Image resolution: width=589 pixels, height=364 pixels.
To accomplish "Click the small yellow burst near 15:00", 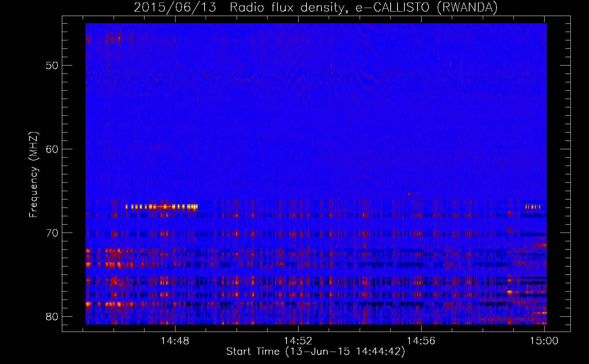I will click(x=533, y=207).
